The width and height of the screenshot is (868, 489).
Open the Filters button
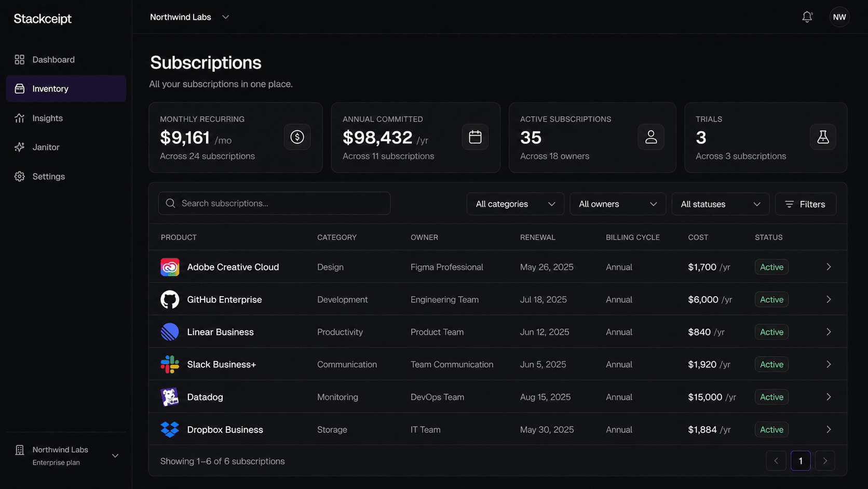(x=805, y=204)
